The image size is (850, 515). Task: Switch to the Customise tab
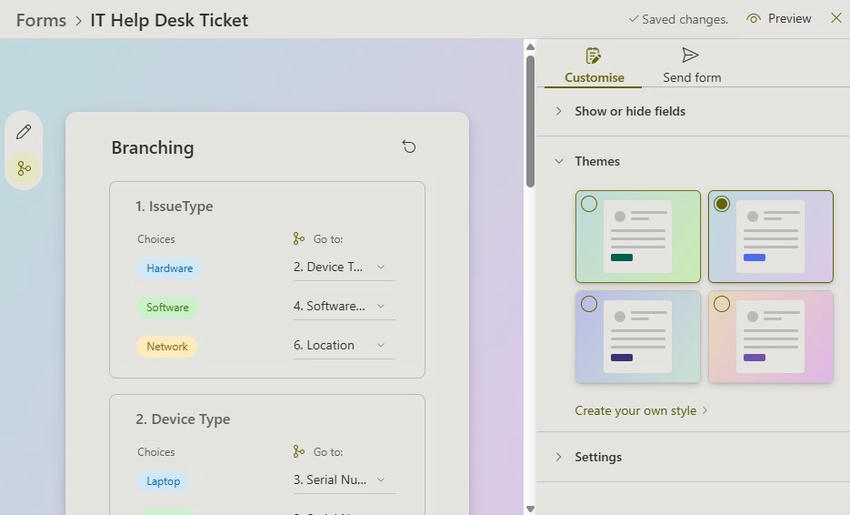(594, 66)
